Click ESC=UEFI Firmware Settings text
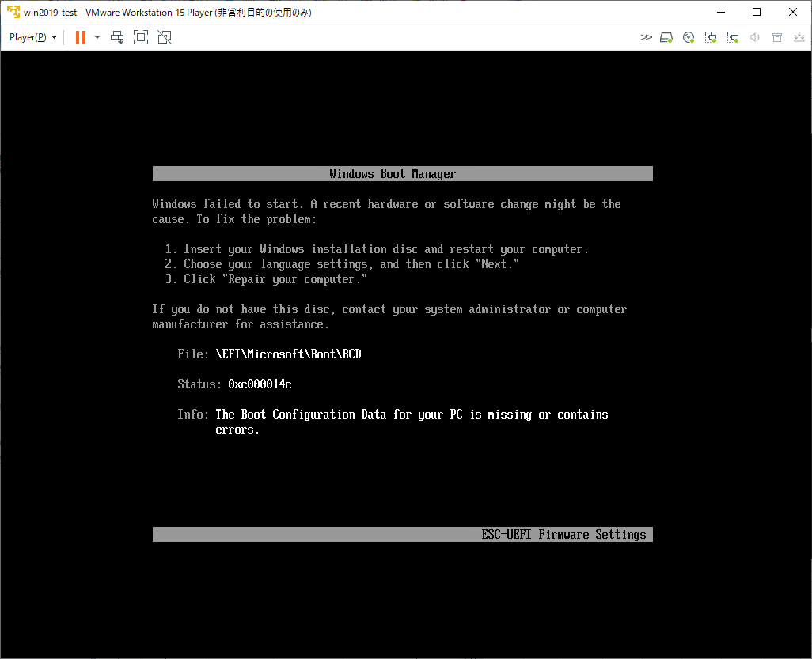Screen dimensions: 812x659 tap(564, 534)
